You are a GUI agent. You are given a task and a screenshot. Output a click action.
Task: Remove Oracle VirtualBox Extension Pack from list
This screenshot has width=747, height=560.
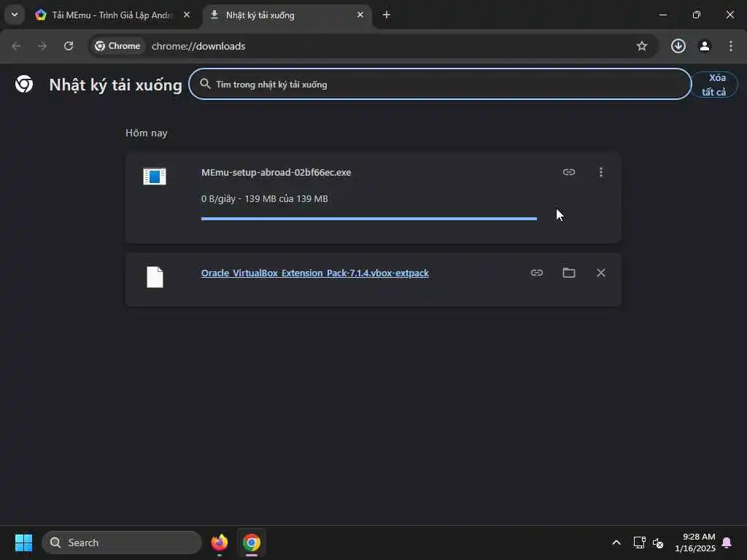(x=601, y=273)
